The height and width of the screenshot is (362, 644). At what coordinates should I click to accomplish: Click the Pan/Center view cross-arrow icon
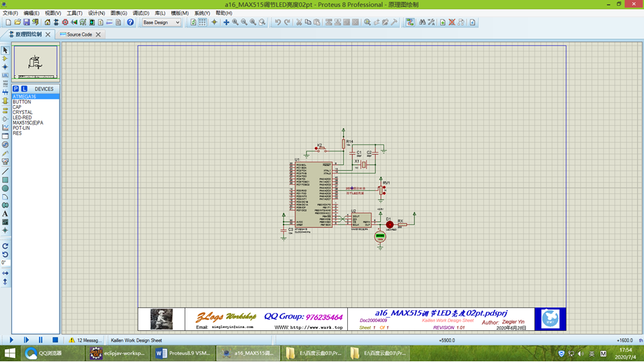point(226,22)
